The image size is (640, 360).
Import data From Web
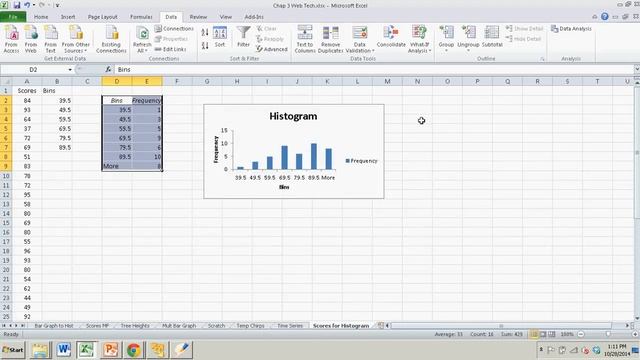coord(31,39)
